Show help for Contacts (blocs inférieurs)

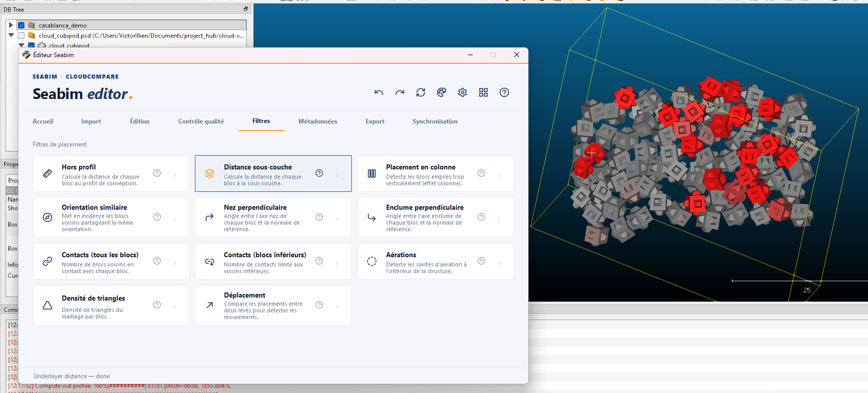(x=319, y=261)
